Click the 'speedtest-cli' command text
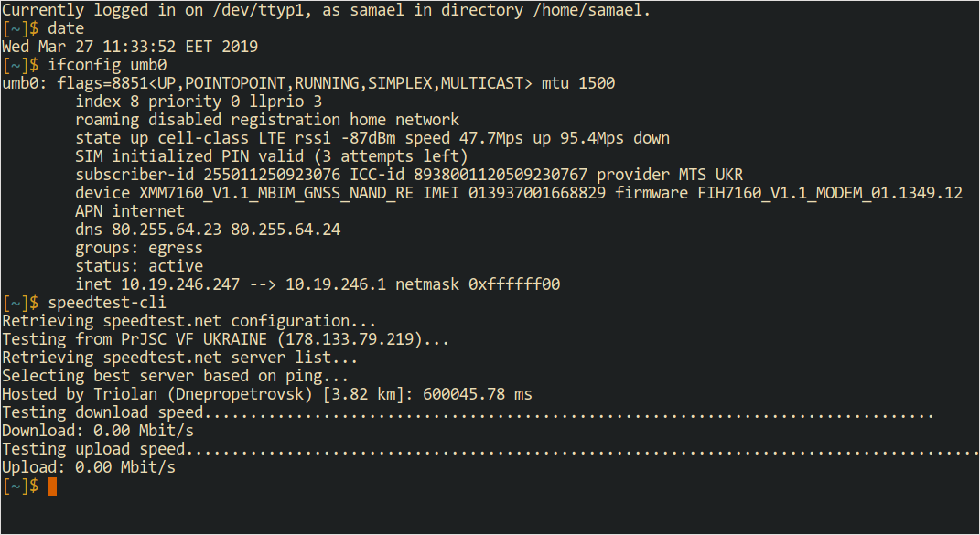 pyautogui.click(x=107, y=303)
